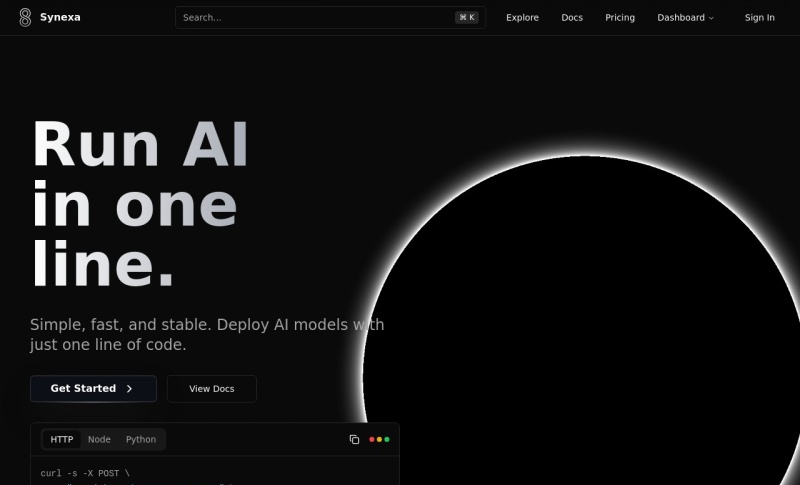Click the View Docs button
The width and height of the screenshot is (800, 485).
(212, 389)
